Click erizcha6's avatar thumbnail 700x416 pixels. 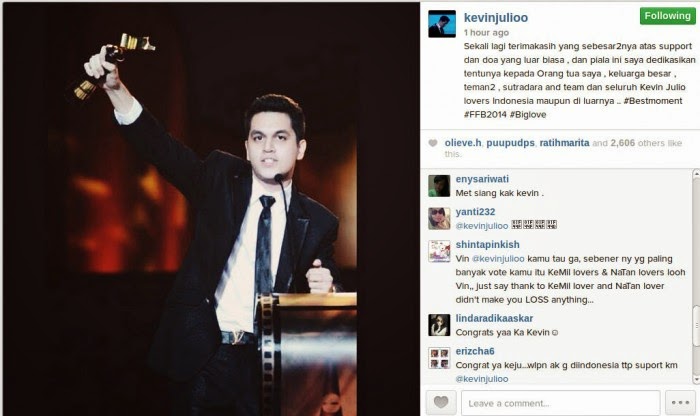(439, 358)
